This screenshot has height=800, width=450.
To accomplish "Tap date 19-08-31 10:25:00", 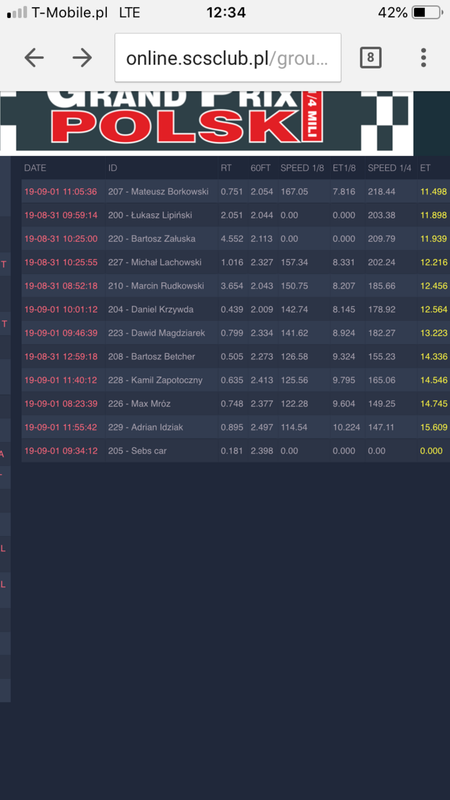I will (x=61, y=239).
